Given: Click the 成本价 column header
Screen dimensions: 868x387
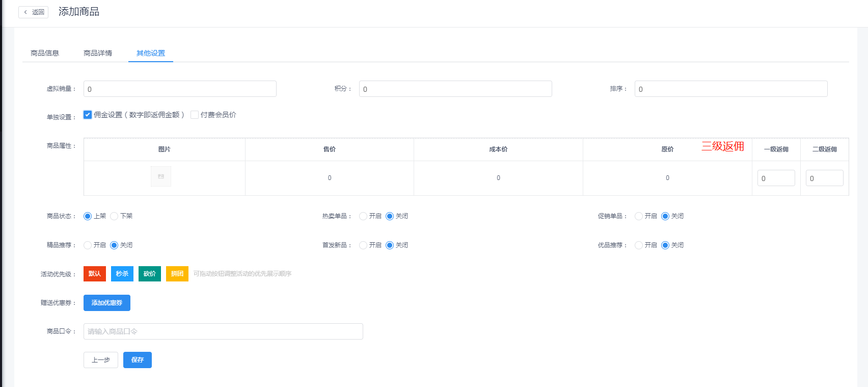Looking at the screenshot, I should tap(498, 149).
